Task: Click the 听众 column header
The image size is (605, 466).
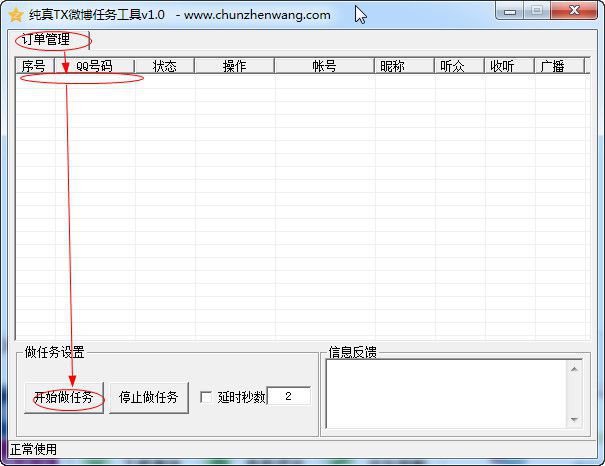Action: coord(460,66)
